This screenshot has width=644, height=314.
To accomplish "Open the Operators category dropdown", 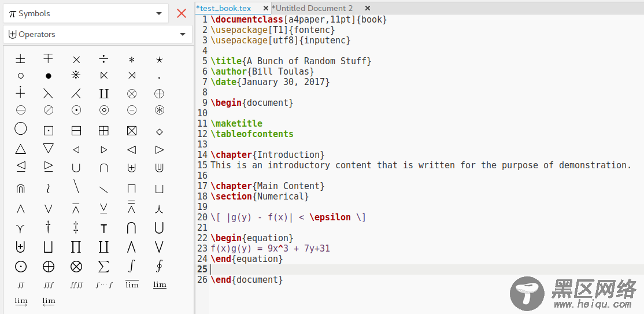I will [x=98, y=35].
